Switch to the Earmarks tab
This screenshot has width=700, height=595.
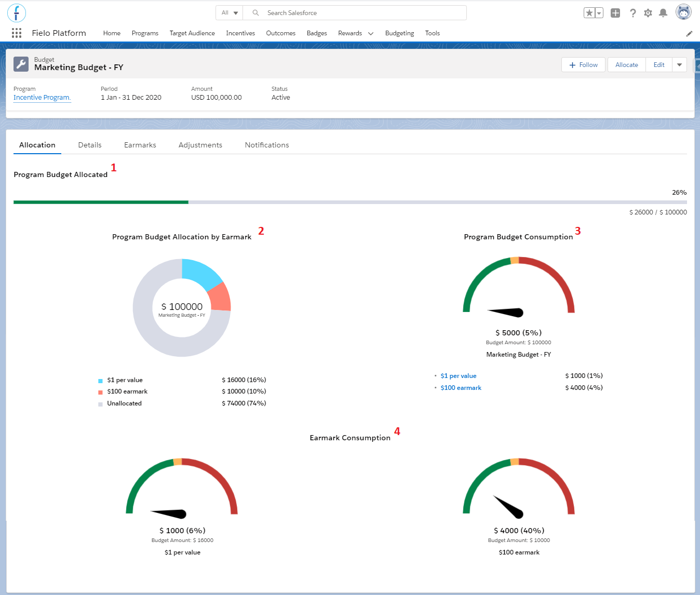[x=140, y=145]
